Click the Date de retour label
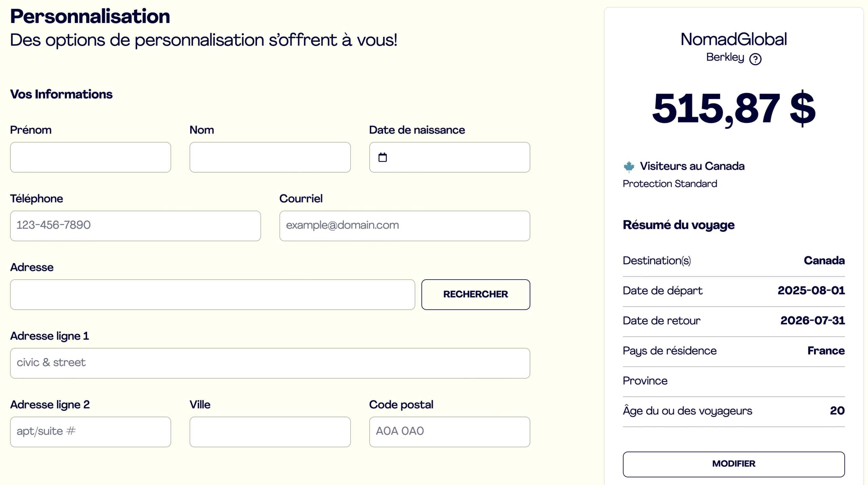The width and height of the screenshot is (868, 485). coord(661,321)
